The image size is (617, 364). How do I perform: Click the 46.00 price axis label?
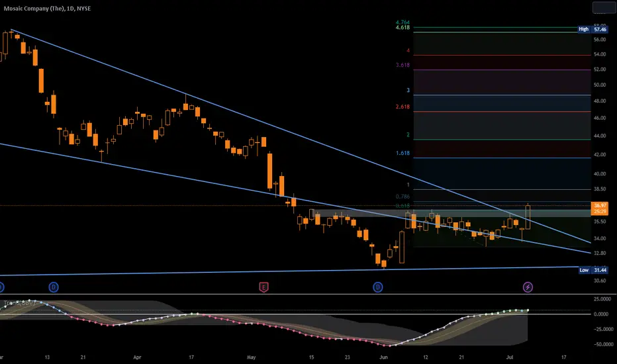[600, 118]
